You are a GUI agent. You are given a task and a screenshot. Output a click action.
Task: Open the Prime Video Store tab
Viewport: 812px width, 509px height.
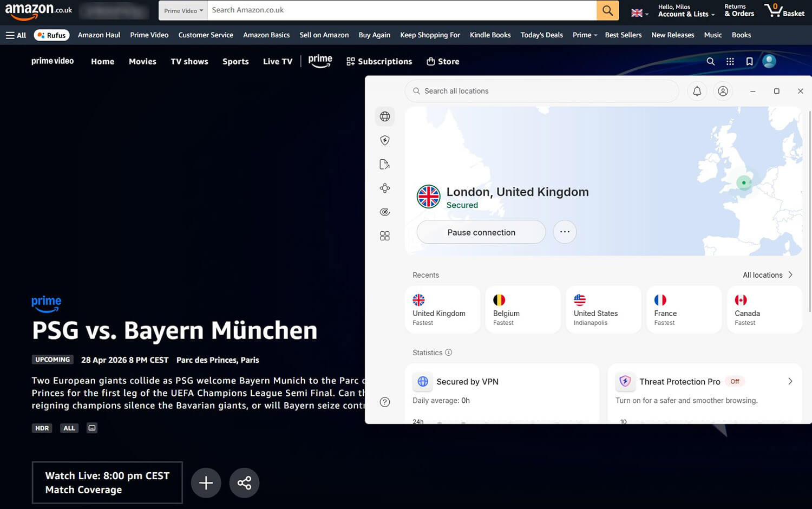coord(443,62)
